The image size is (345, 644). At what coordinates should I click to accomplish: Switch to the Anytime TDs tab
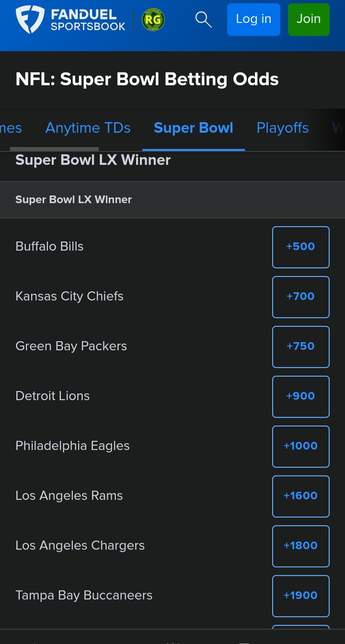tap(88, 128)
